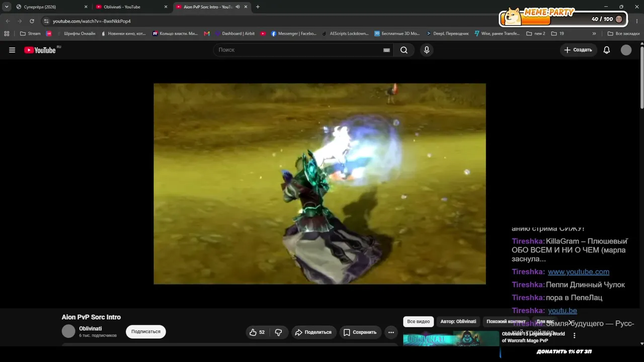
Task: Open the Dashboard | Airbit bookmark
Action: (235, 34)
